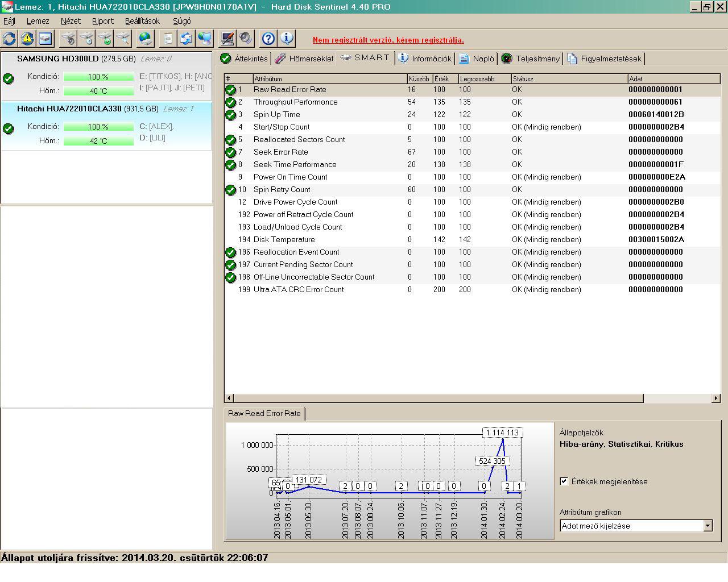Click the yellow warning triangle toolbar icon
728x582 pixels.
(27, 39)
